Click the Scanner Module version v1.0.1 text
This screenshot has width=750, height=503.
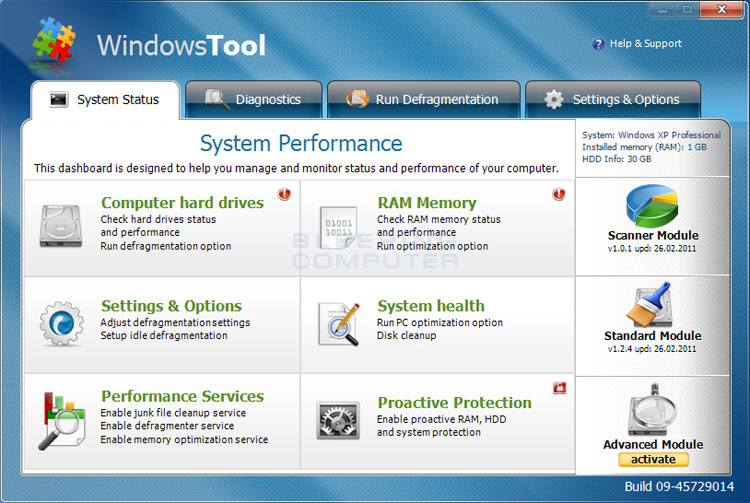(x=651, y=249)
